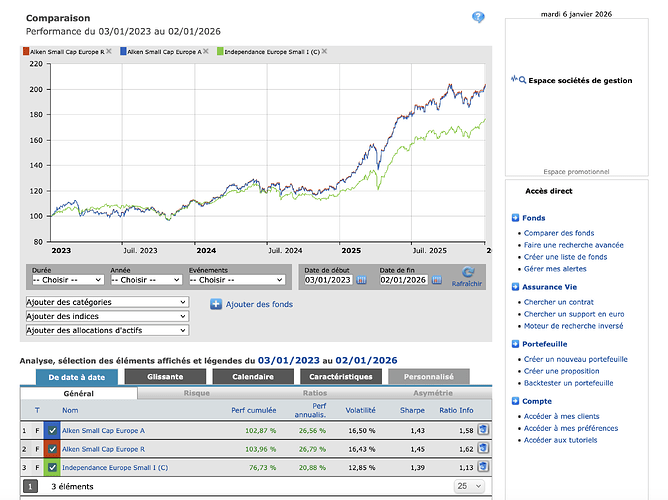The width and height of the screenshot is (668, 500).
Task: Open the calendar picker for Date de fin
Action: (x=437, y=280)
